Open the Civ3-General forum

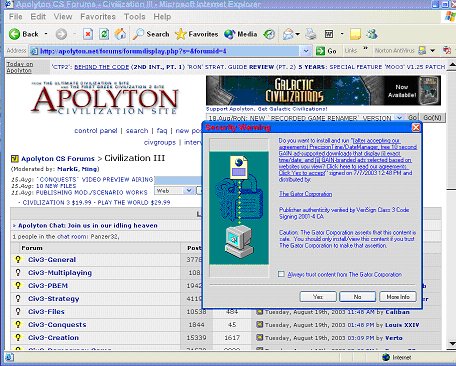[x=52, y=260]
